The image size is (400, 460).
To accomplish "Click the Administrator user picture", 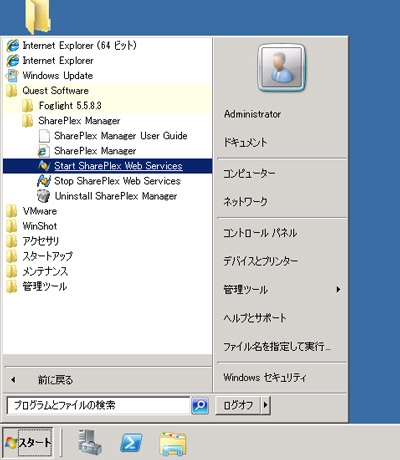I will (x=281, y=68).
